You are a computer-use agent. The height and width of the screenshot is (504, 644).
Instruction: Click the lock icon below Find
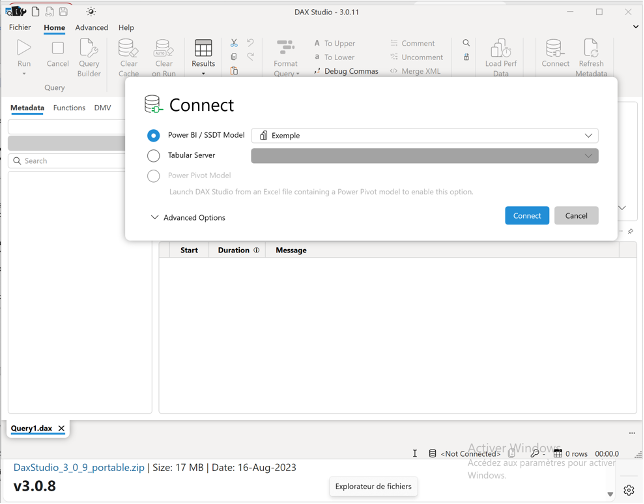pyautogui.click(x=466, y=57)
